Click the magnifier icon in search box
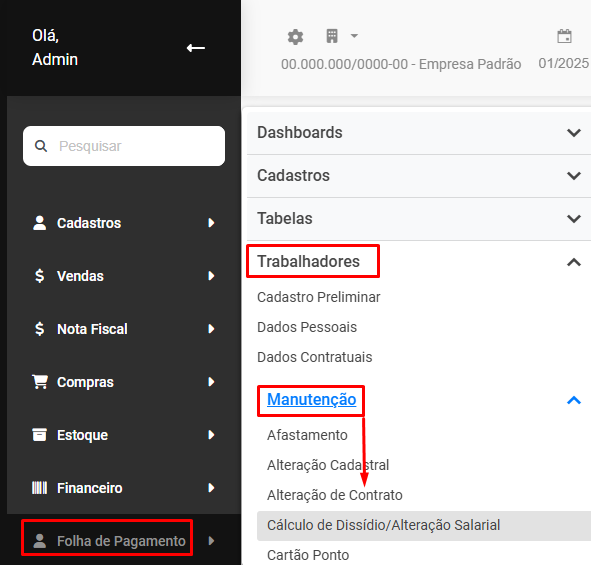 point(41,146)
